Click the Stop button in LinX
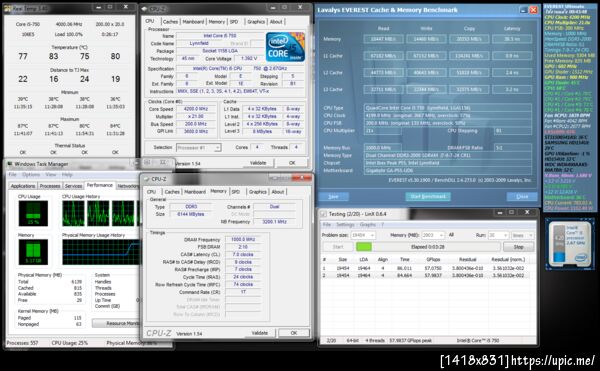Screen dimensions: 600x371 (518, 247)
